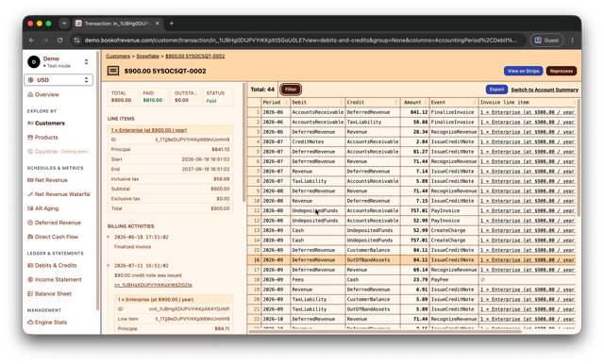Open the Debit column sort menu

pos(342,103)
